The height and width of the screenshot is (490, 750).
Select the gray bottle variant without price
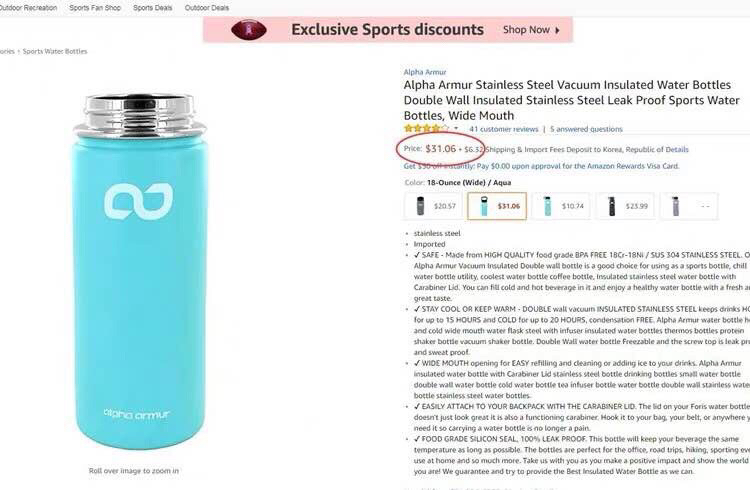(x=689, y=206)
